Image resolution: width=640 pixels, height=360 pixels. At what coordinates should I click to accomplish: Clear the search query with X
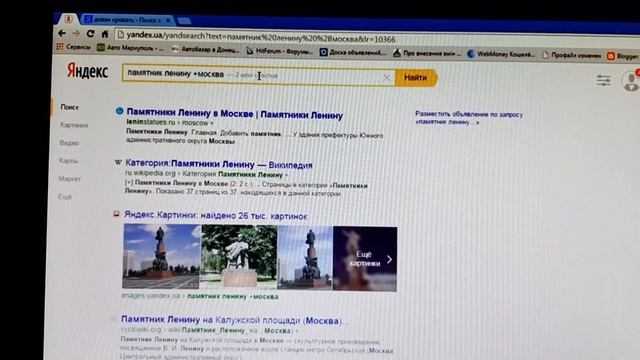[x=387, y=77]
